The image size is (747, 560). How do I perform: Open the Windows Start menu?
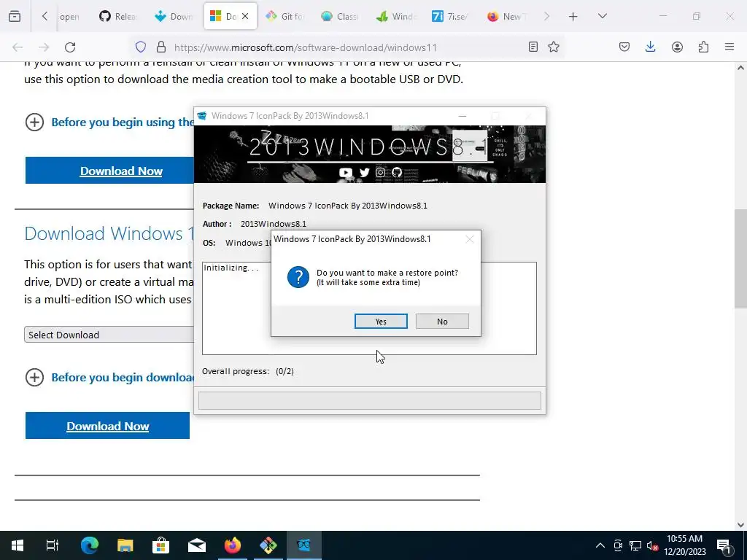click(18, 545)
